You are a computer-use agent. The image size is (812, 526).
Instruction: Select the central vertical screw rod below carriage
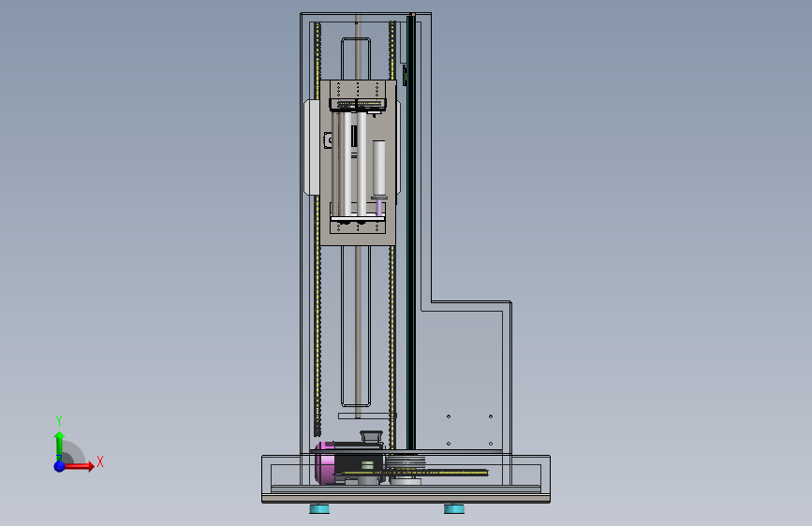[358, 331]
